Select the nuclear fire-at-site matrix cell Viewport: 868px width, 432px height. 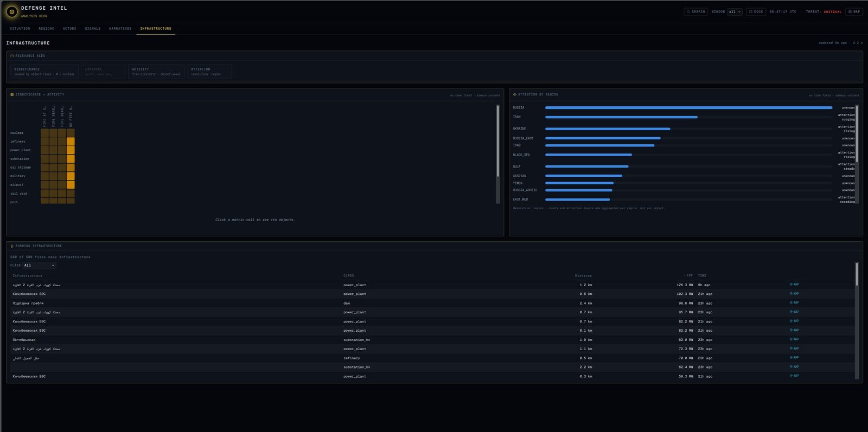click(44, 133)
